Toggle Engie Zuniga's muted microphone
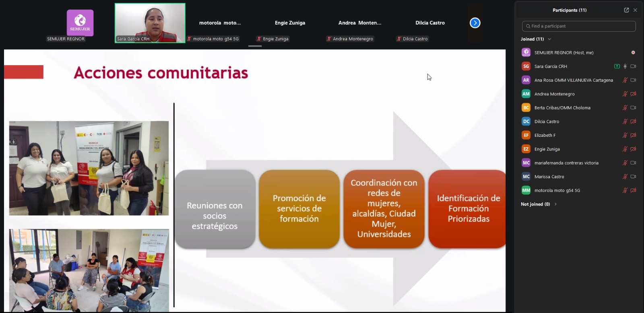Viewport: 644px width, 313px height. [625, 149]
